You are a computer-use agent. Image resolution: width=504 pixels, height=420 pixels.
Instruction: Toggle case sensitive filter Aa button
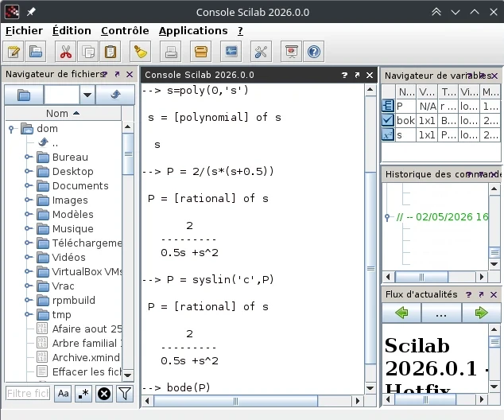(63, 393)
